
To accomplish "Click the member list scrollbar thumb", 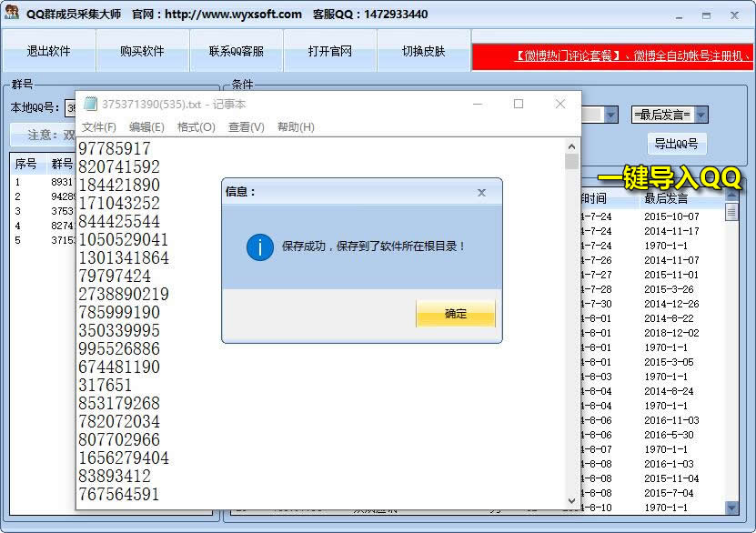I will pos(731,212).
